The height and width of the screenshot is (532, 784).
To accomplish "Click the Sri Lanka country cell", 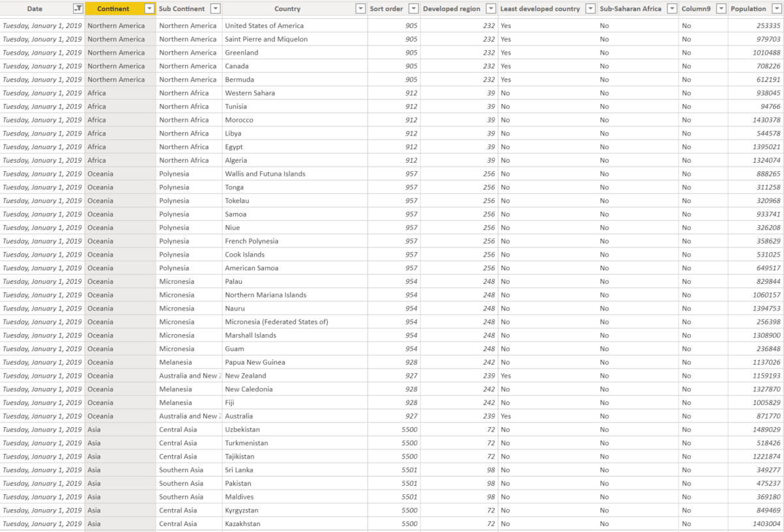I will [x=295, y=470].
